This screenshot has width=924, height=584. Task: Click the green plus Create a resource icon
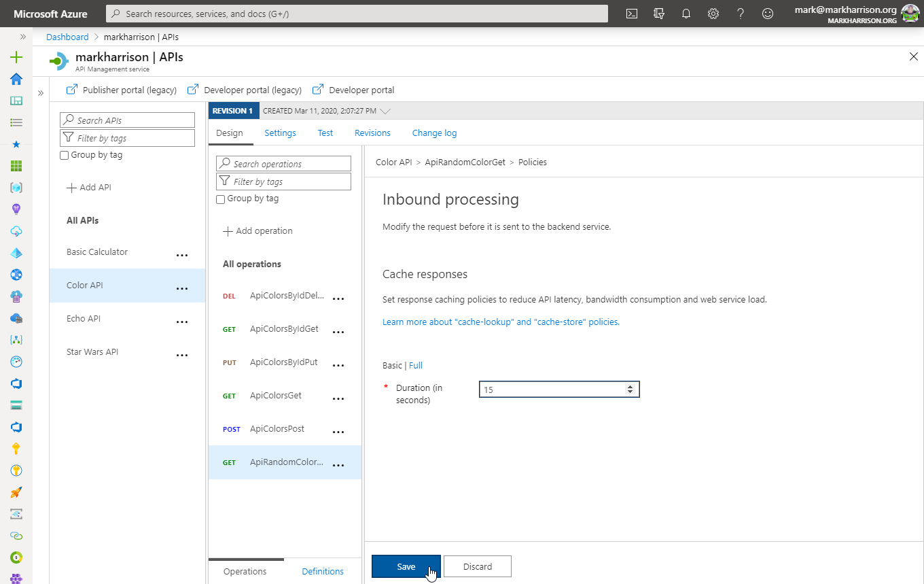[16, 57]
